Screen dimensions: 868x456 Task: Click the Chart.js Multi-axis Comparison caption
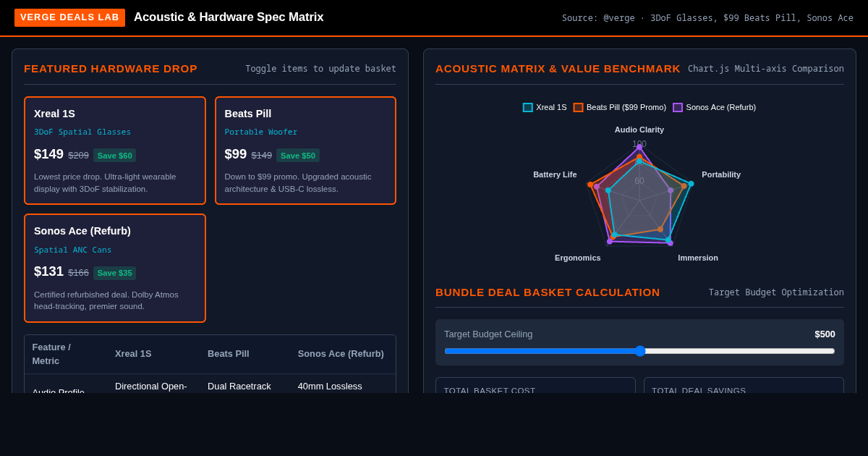click(x=766, y=69)
